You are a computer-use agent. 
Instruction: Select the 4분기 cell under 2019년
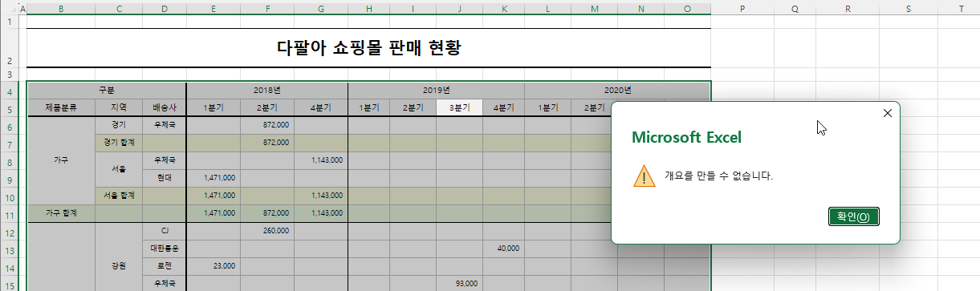(x=503, y=107)
